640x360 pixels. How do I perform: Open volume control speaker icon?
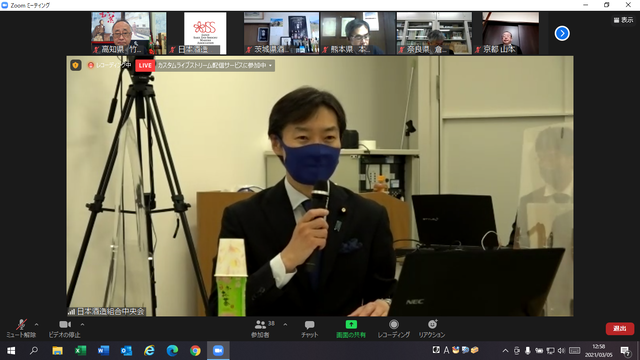pos(561,351)
